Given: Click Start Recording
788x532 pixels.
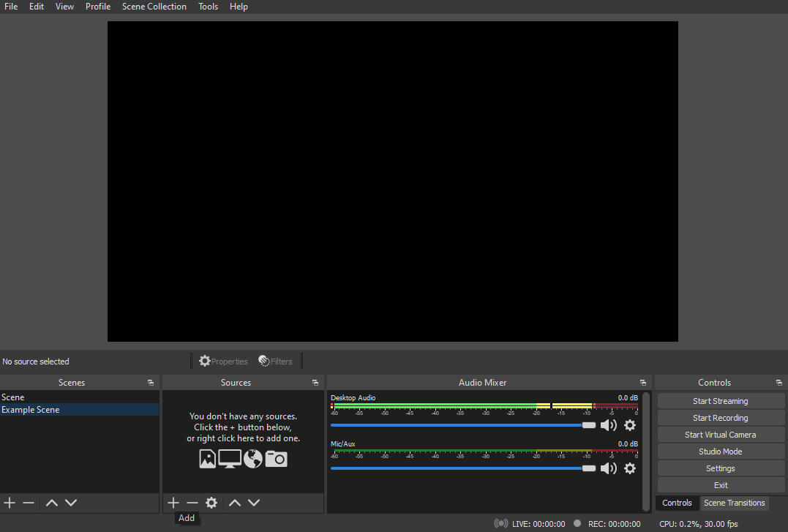Looking at the screenshot, I should (x=721, y=418).
